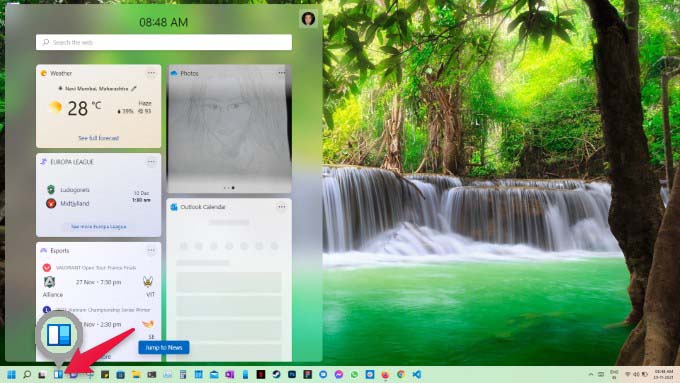Screen dimensions: 680x383
Task: Open Outlook Calendar widget more options
Action: click(x=281, y=207)
